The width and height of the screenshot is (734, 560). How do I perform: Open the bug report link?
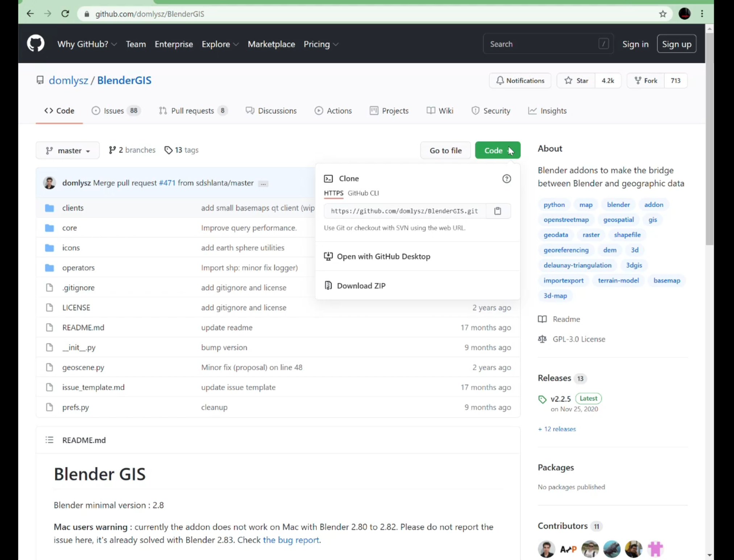click(x=291, y=540)
